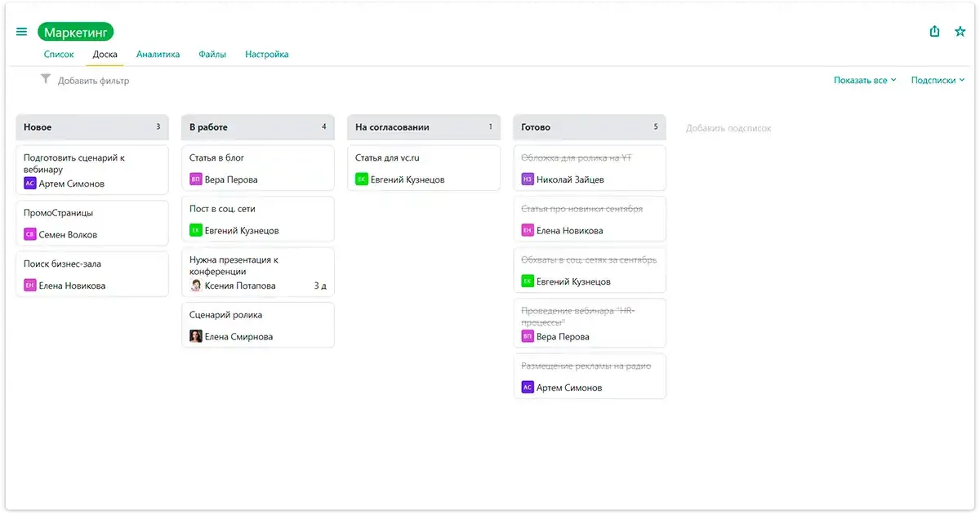
Task: Click Елена Смирнова's avatar photo
Action: click(196, 336)
